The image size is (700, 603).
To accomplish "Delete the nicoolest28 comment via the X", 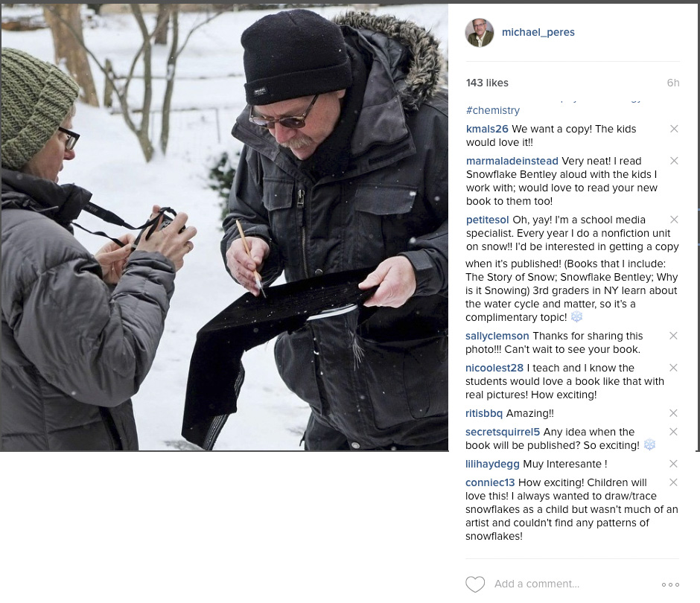I will click(x=674, y=368).
